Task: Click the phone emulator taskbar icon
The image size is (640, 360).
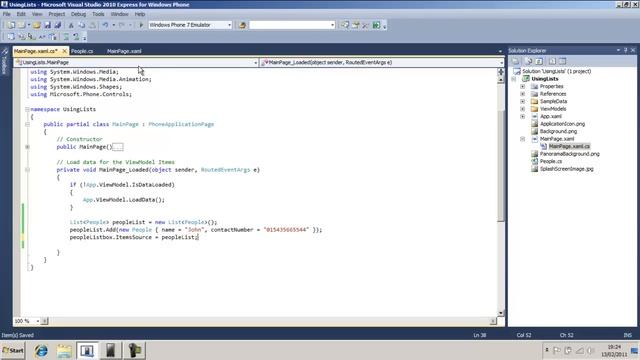Action: pyautogui.click(x=111, y=350)
